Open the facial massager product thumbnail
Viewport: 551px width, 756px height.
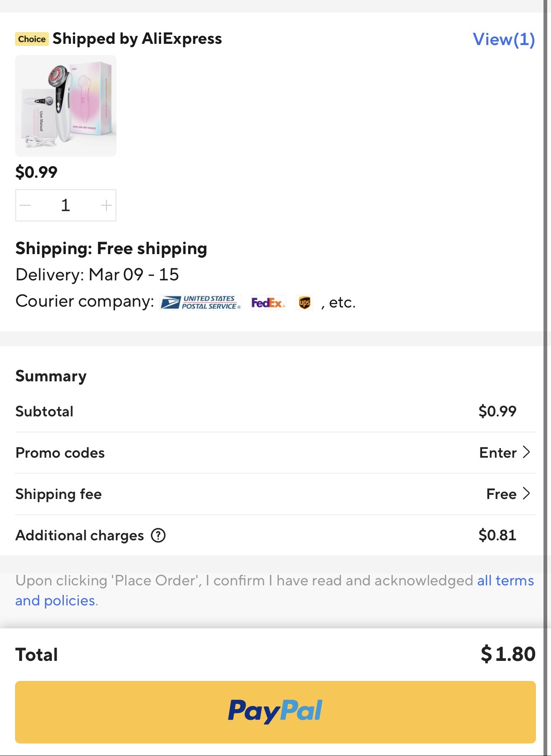tap(66, 106)
